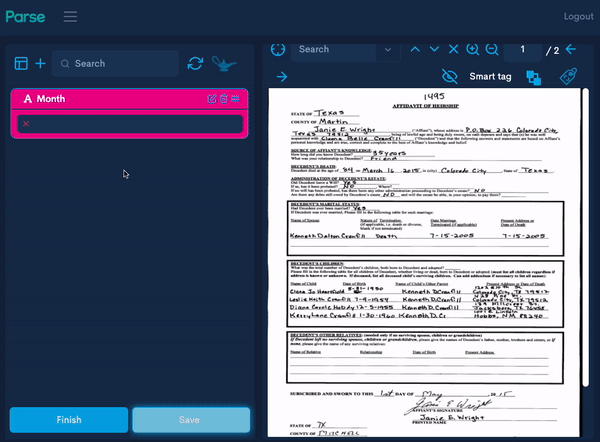Select the Month field header
600x442 pixels.
[x=130, y=99]
